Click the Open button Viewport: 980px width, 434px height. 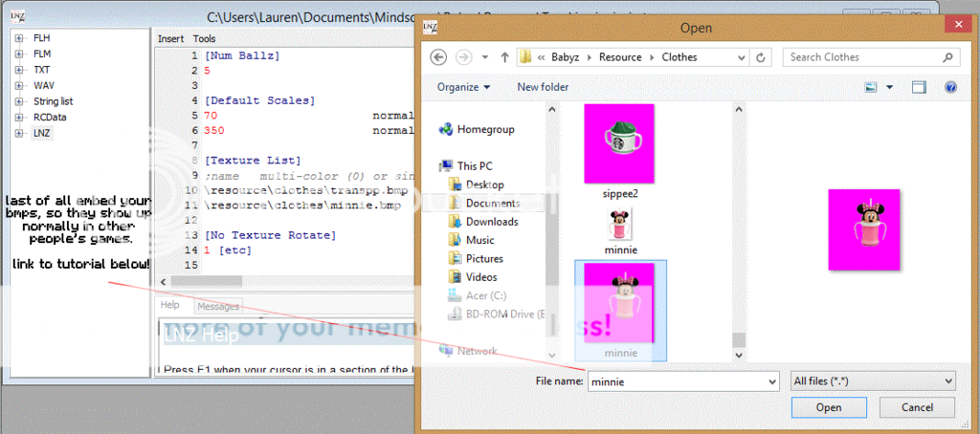[828, 408]
